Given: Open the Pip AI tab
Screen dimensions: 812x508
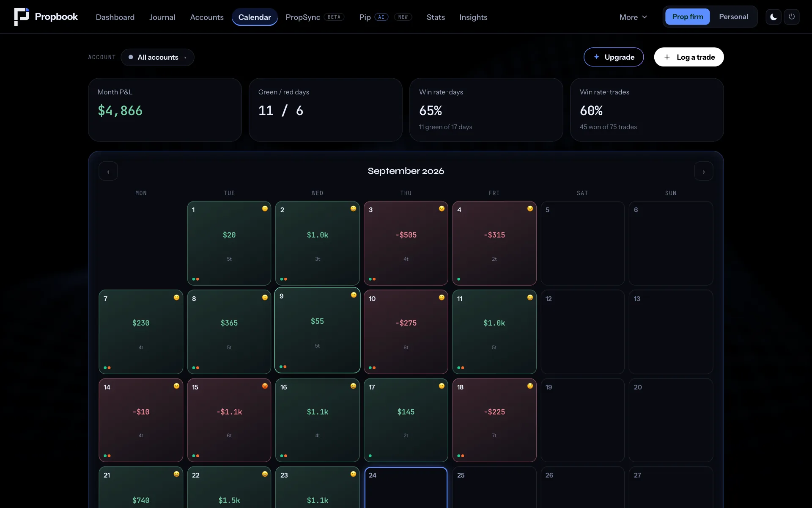Looking at the screenshot, I should (385, 17).
